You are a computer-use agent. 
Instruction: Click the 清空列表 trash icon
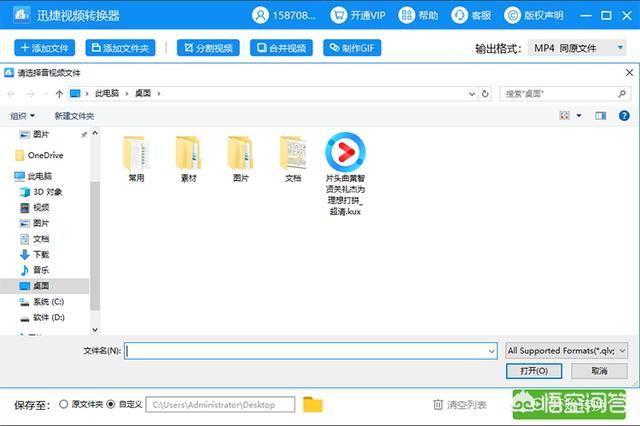(438, 405)
